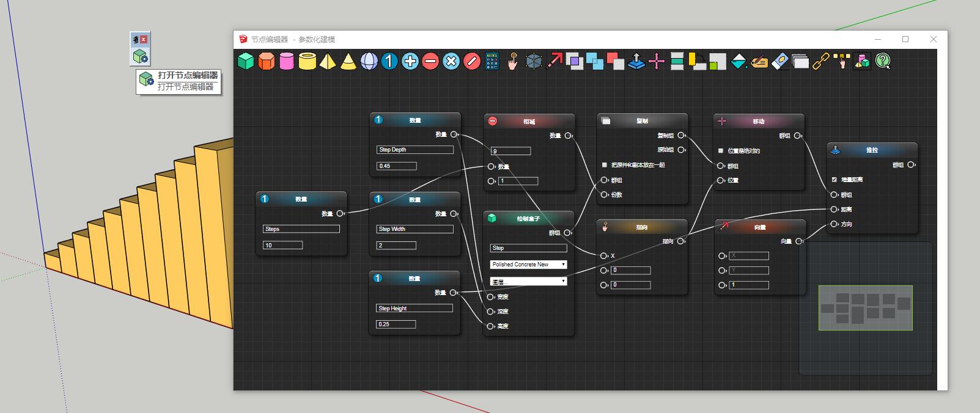The image size is (980, 413).
Task: Add an addition (plus) math node
Action: 410,61
